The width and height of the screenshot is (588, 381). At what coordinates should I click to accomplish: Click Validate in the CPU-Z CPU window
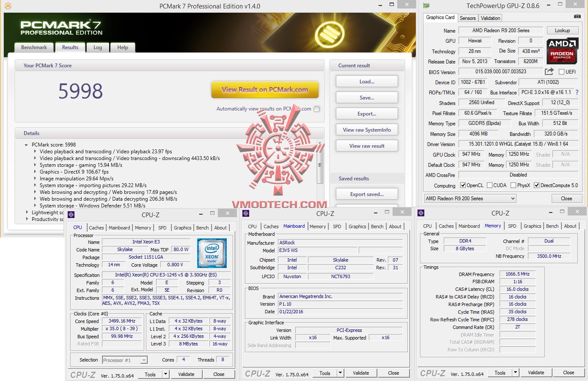click(x=186, y=374)
